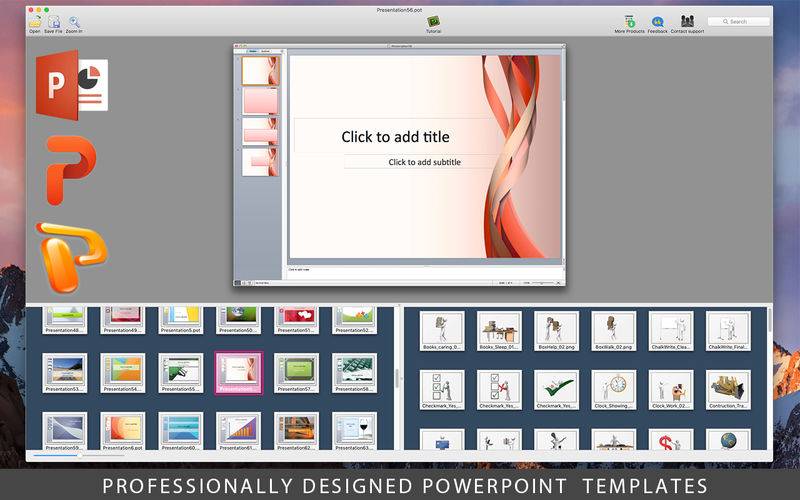The height and width of the screenshot is (500, 800).
Task: Click the Save File toolbar icon
Action: [x=54, y=22]
